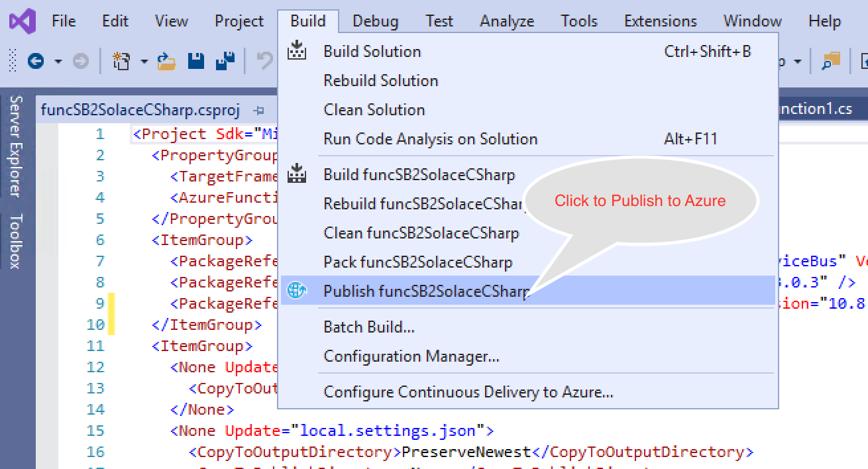This screenshot has height=469, width=868.
Task: Expand the Toolbox side panel
Action: coord(15,240)
